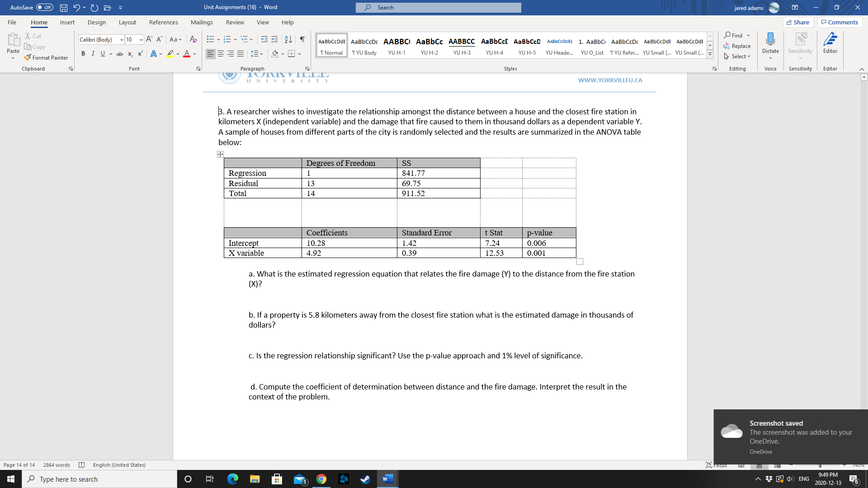Click the Replace command
Viewport: 868px width, 488px height.
point(738,46)
